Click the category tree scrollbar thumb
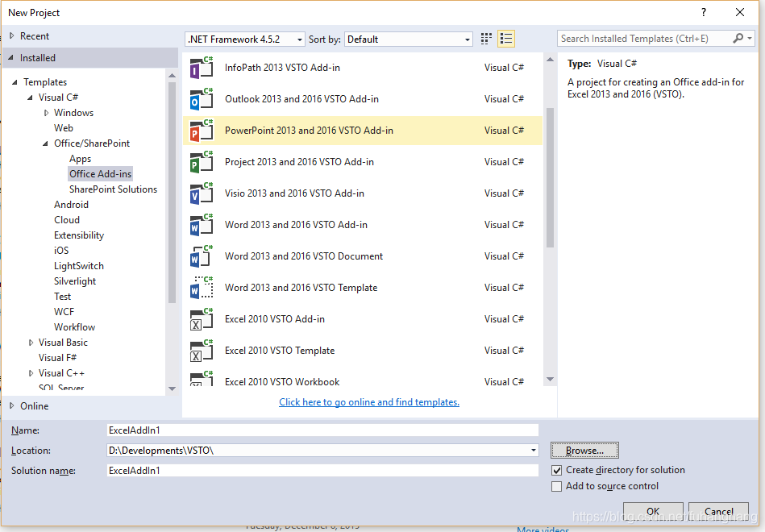 (172, 193)
